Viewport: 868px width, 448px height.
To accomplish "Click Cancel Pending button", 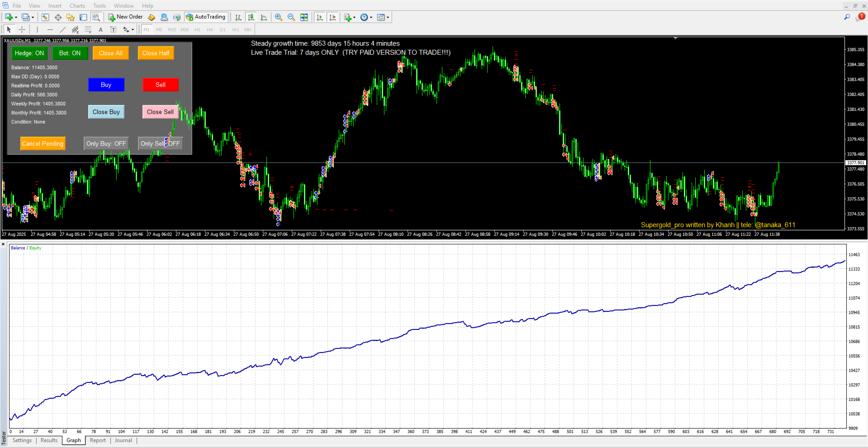I will tap(43, 143).
